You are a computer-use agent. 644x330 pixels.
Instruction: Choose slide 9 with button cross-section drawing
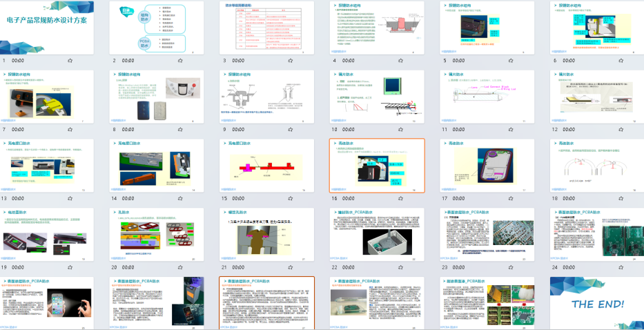(266, 97)
